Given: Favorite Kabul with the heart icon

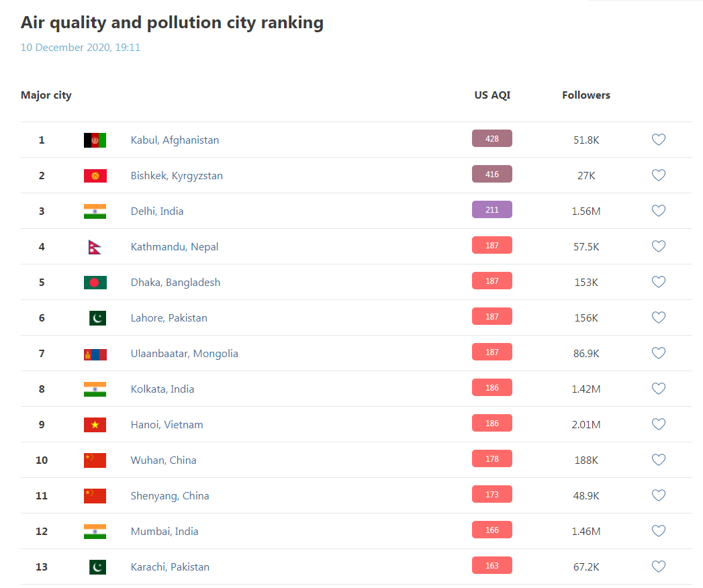Looking at the screenshot, I should pos(658,140).
